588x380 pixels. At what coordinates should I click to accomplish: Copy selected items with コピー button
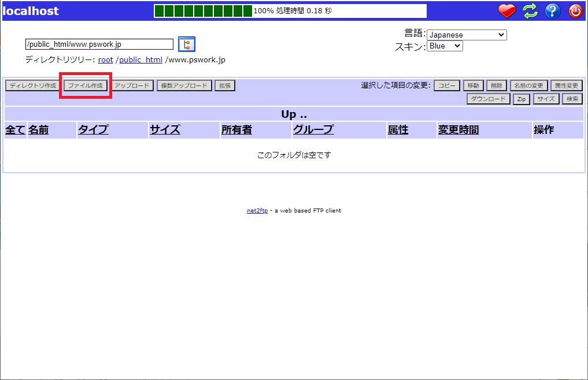(x=446, y=85)
